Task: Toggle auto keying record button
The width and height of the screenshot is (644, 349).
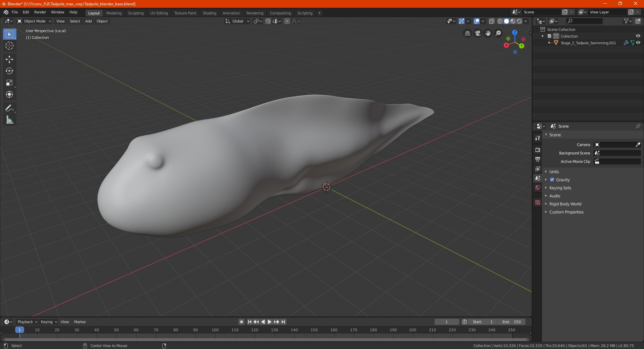Action: 241,322
